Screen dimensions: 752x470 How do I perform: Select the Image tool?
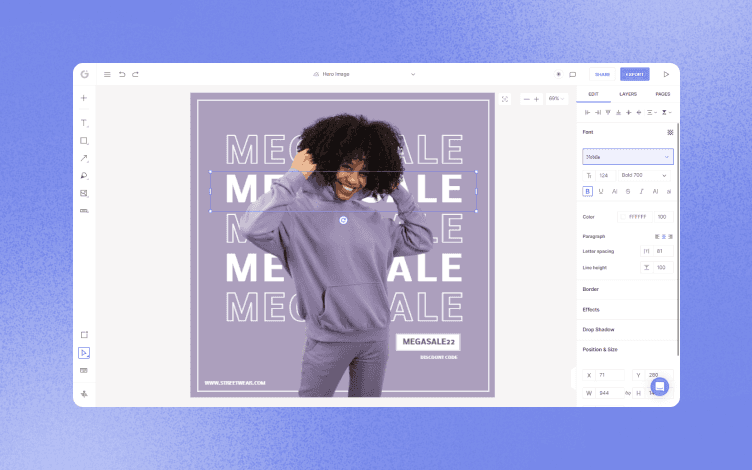(x=84, y=193)
